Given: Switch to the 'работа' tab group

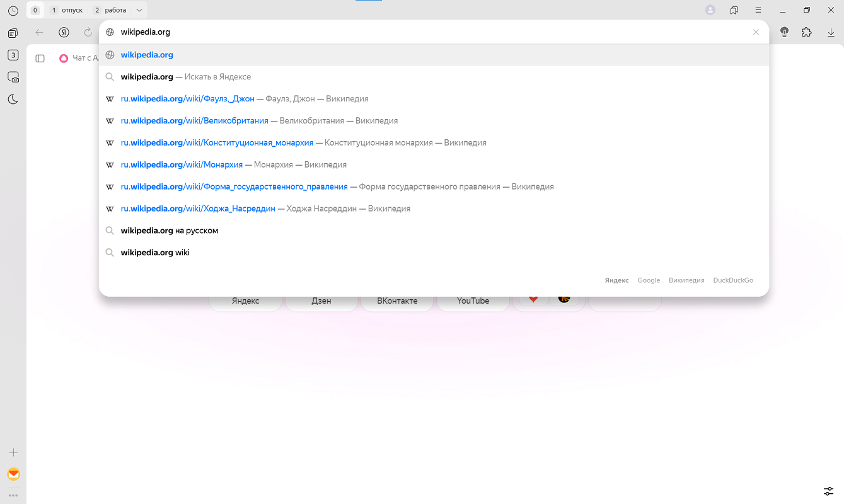Looking at the screenshot, I should 110,10.
